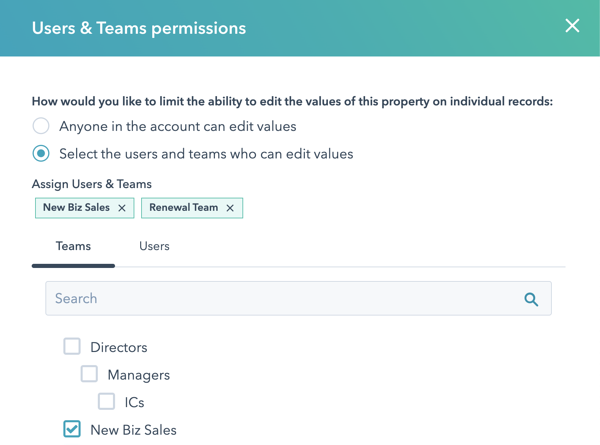Viewport: 600px width, 445px height.
Task: Focus the Search text field
Action: coord(280,299)
